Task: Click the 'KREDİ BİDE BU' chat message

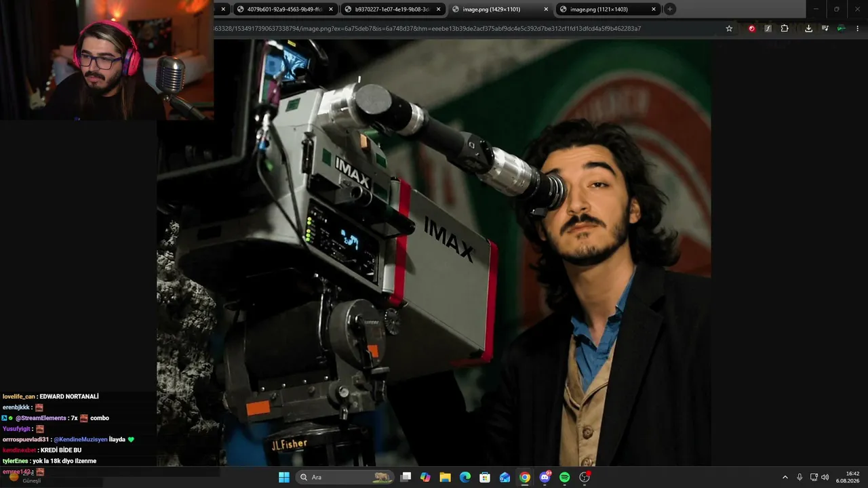Action: (61, 450)
